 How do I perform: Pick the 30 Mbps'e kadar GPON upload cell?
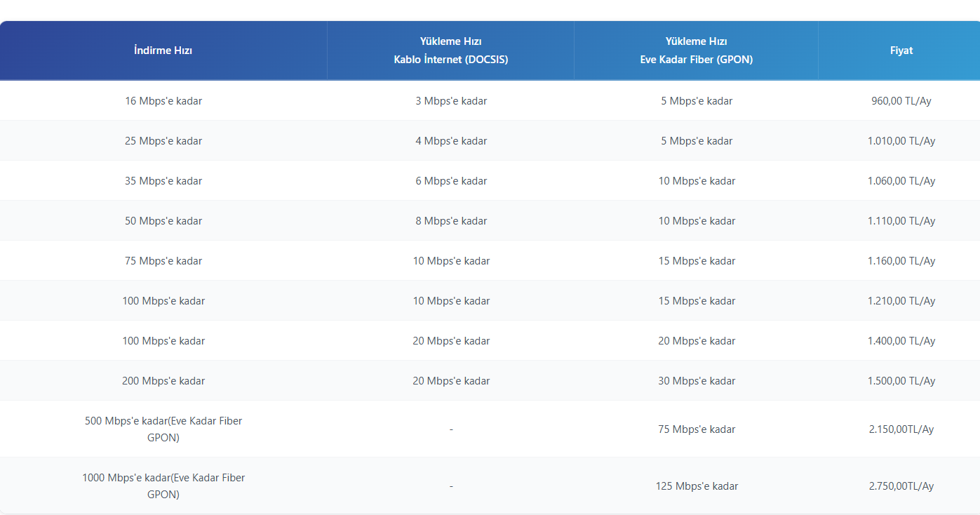(x=697, y=381)
